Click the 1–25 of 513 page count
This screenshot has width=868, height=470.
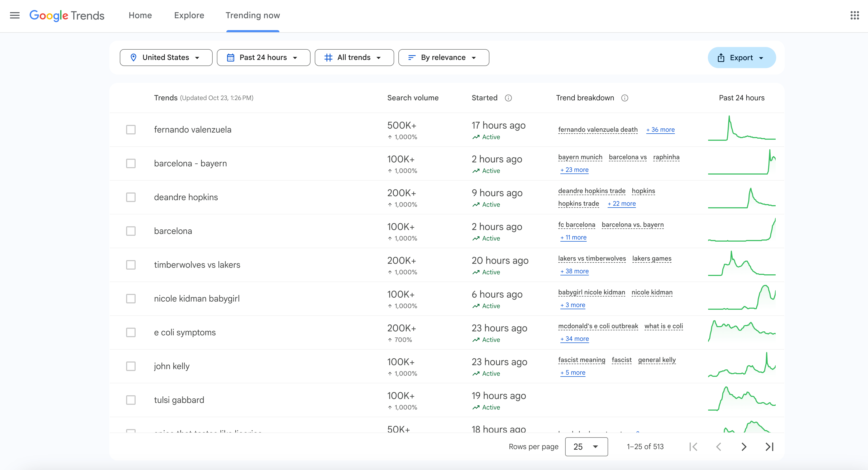(x=645, y=447)
